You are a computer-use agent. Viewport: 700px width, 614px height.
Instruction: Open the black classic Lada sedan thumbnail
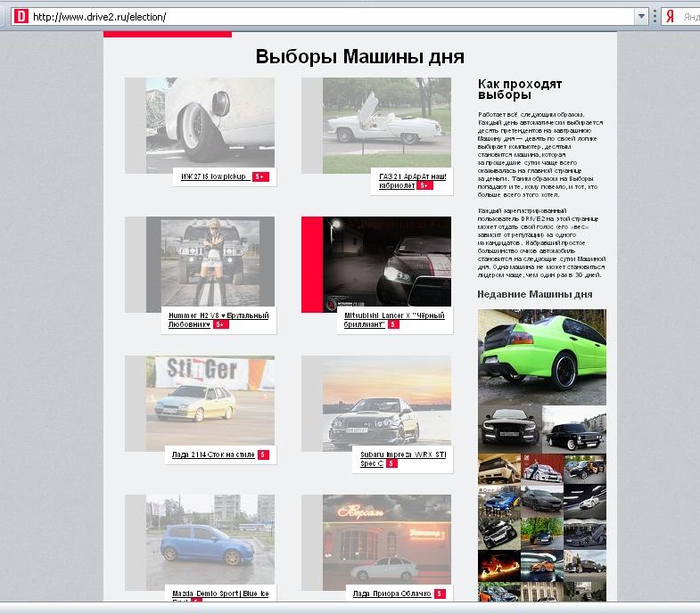pyautogui.click(x=574, y=429)
